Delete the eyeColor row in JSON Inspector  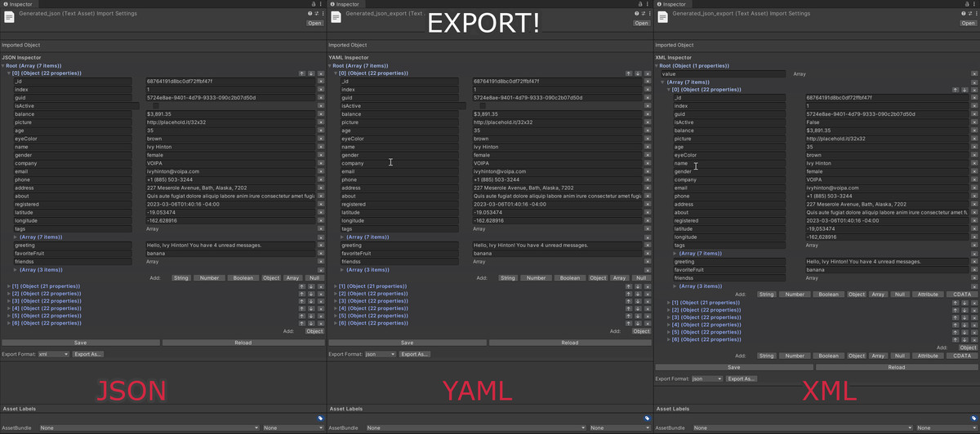(x=320, y=139)
